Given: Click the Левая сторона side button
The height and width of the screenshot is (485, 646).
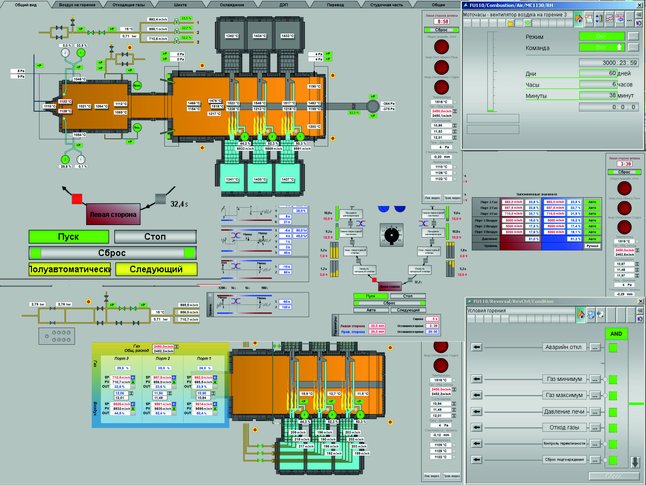Looking at the screenshot, I should coord(113,214).
